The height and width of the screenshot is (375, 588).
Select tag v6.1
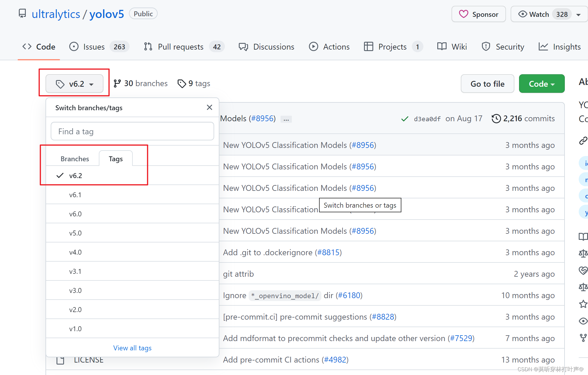[132, 195]
